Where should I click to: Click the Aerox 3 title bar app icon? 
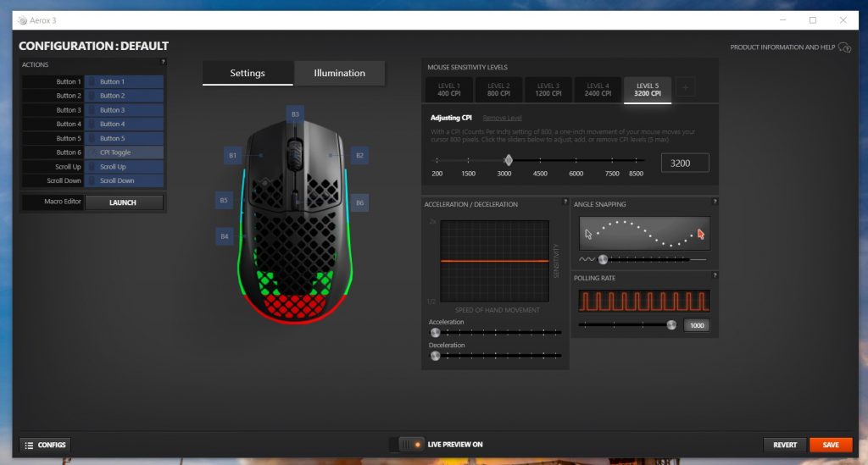click(x=22, y=20)
